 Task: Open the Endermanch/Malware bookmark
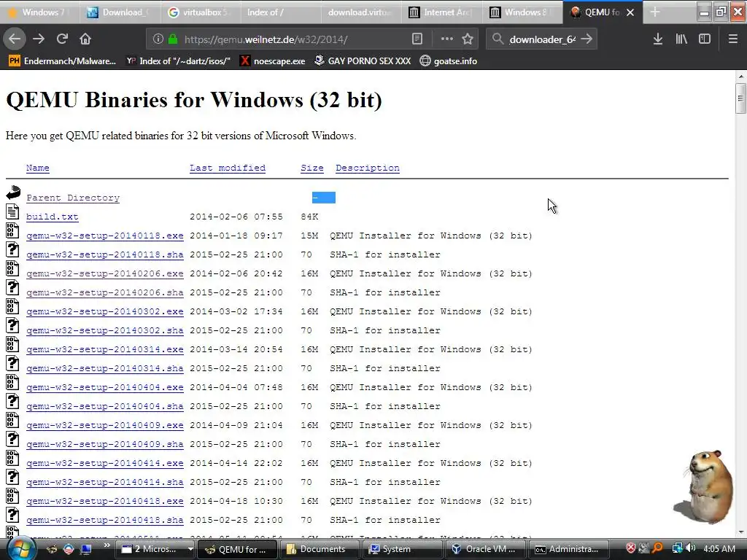tap(63, 61)
